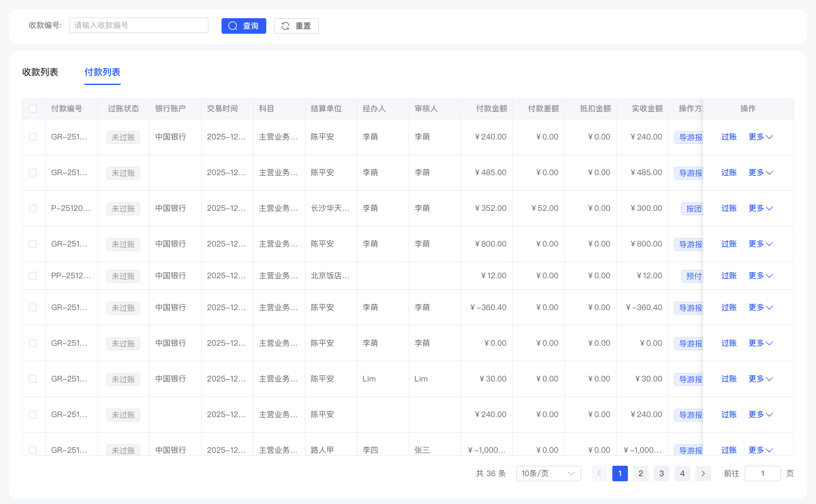This screenshot has height=504, width=816.
Task: Switch to the 付款列表 tab
Action: coord(102,73)
